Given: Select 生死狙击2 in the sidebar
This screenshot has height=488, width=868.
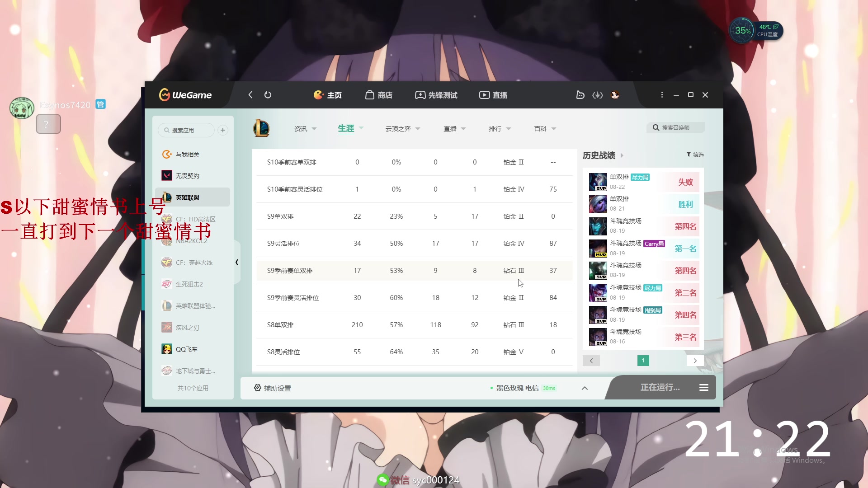Looking at the screenshot, I should coord(193,284).
